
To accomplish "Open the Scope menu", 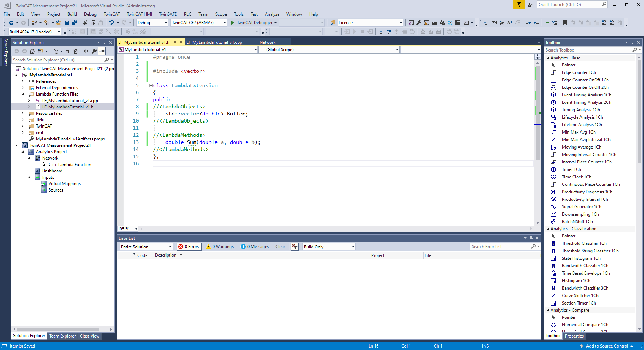I will pyautogui.click(x=221, y=14).
